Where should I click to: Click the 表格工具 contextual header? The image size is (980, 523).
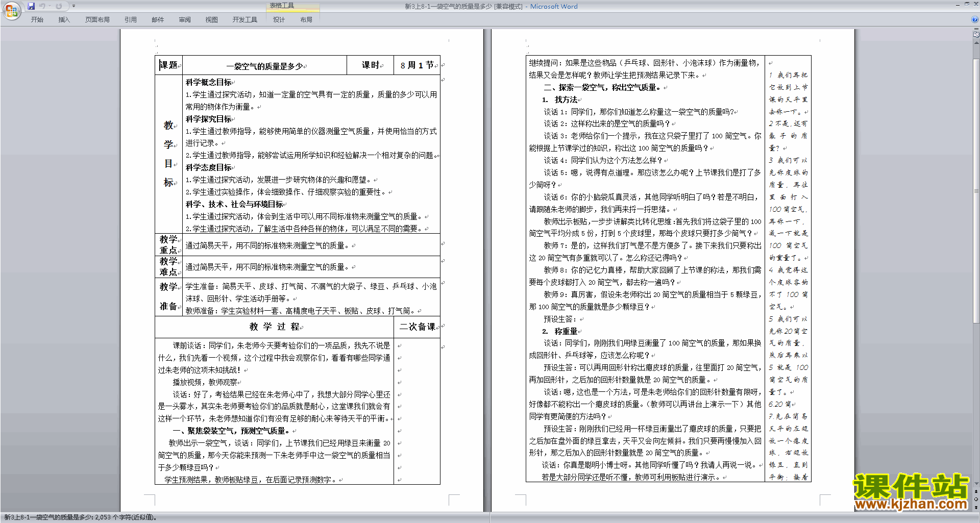click(292, 6)
